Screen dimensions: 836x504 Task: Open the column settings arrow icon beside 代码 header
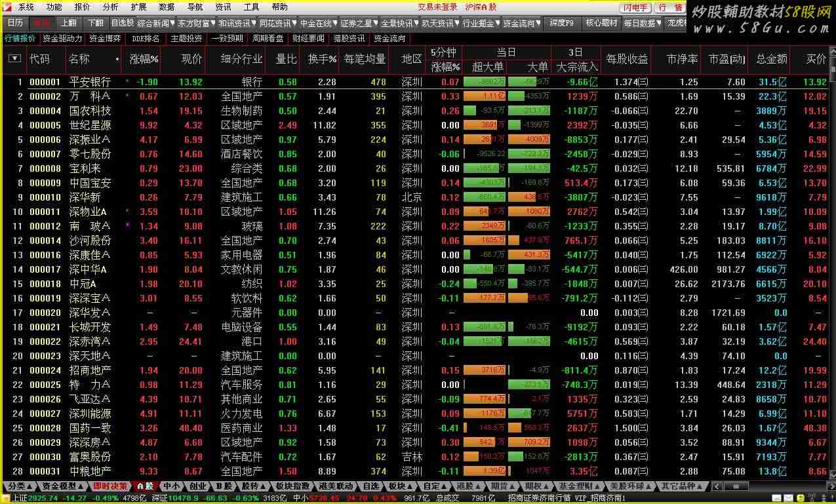pos(14,59)
